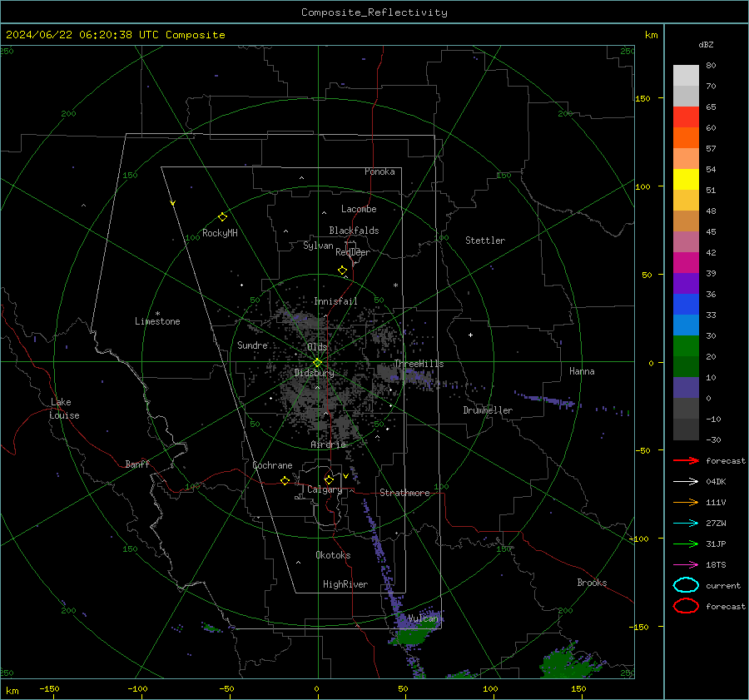749x700 pixels.
Task: Click the dBZ legend heading
Action: click(706, 44)
